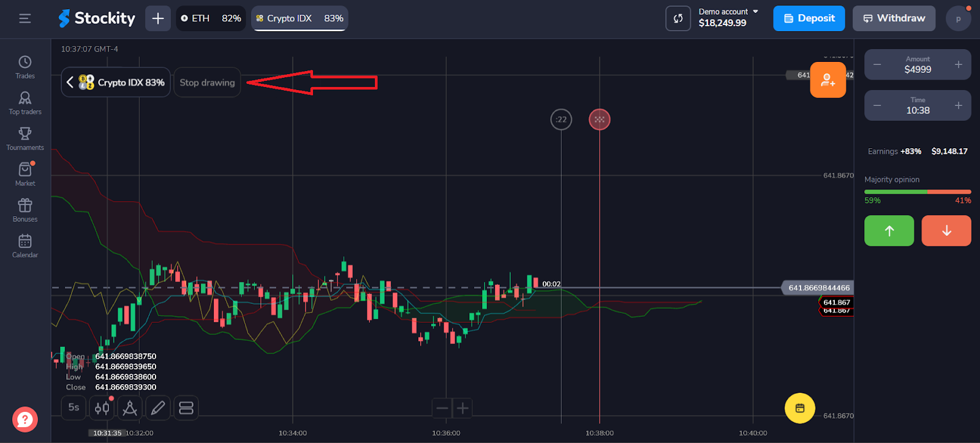Open the Bonuses section
The height and width of the screenshot is (443, 980).
point(25,210)
